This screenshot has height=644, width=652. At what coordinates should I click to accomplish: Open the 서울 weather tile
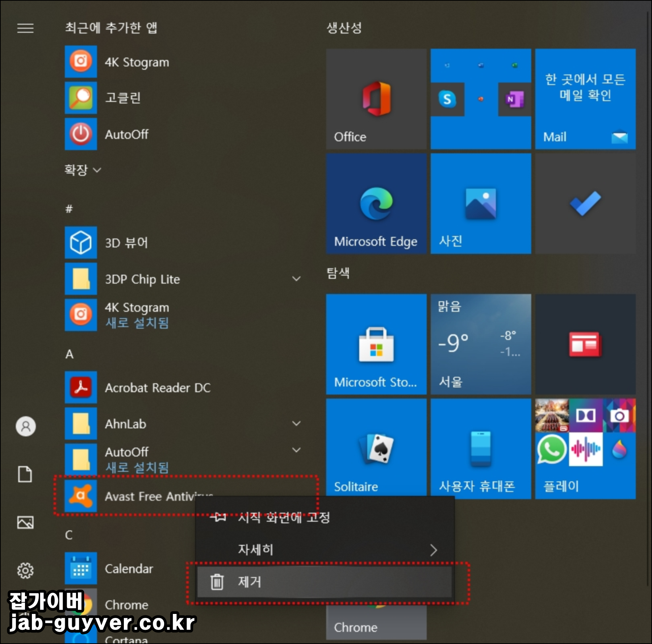pyautogui.click(x=481, y=344)
